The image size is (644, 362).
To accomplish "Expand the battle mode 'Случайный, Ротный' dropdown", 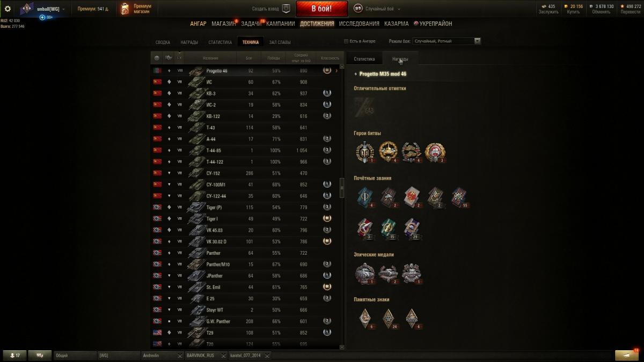I will [x=447, y=41].
